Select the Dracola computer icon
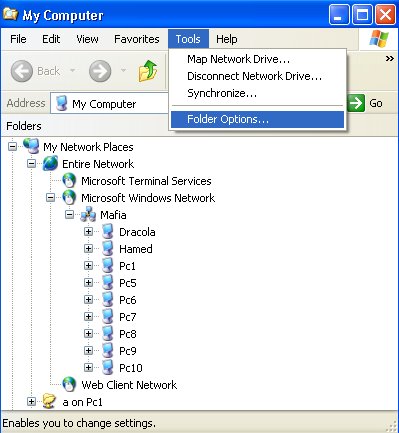Screen dimensions: 399x433 coord(107,232)
